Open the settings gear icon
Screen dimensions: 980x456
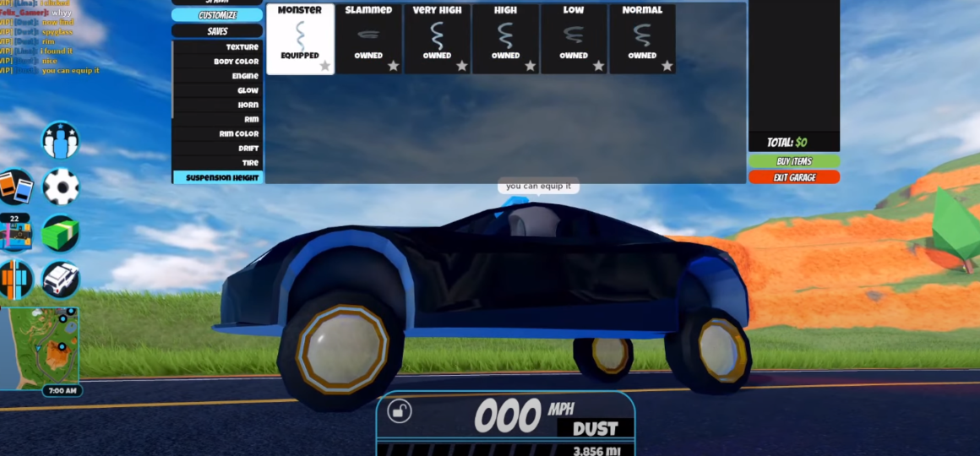60,187
